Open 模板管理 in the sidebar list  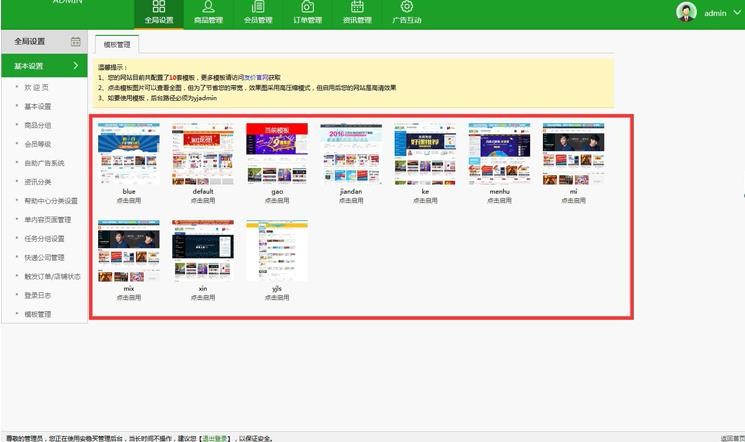point(38,314)
